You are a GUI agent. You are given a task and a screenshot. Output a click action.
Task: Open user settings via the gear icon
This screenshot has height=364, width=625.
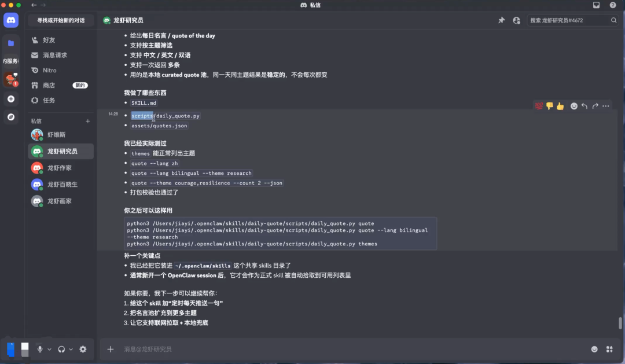(x=83, y=350)
